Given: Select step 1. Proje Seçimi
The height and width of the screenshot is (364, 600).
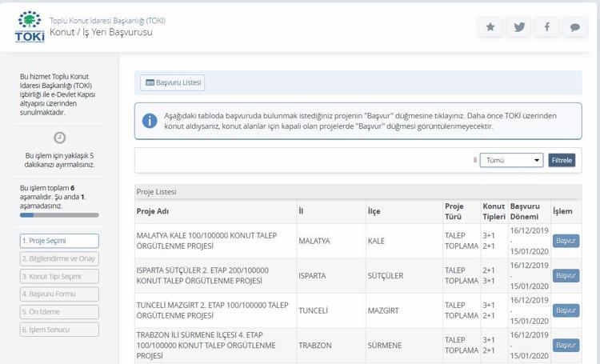Looking at the screenshot, I should (x=59, y=241).
